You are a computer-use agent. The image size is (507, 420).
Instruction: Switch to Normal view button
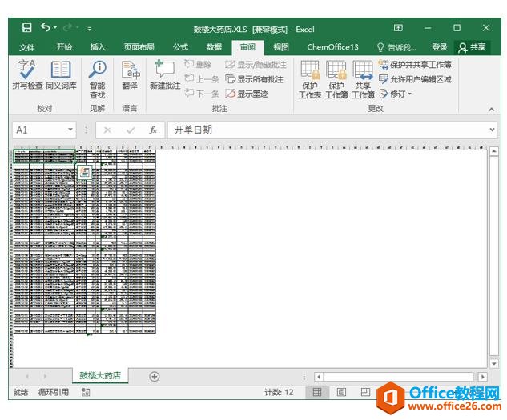pyautogui.click(x=317, y=392)
